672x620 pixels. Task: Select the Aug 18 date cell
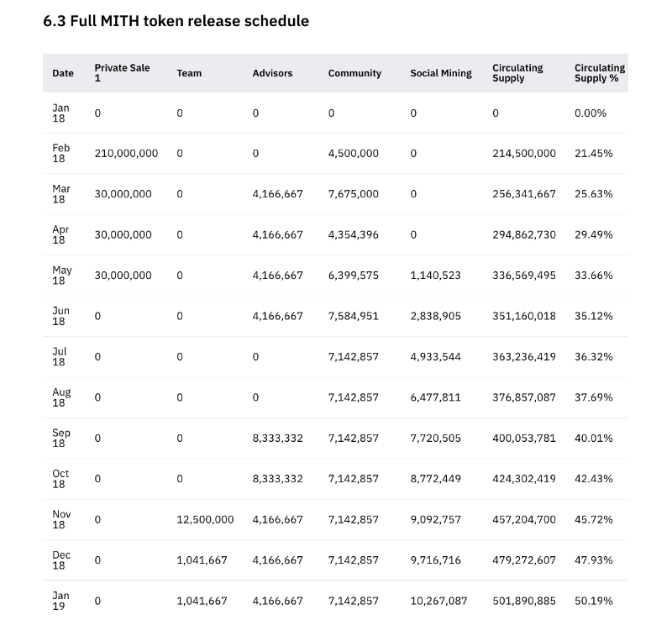click(x=61, y=397)
